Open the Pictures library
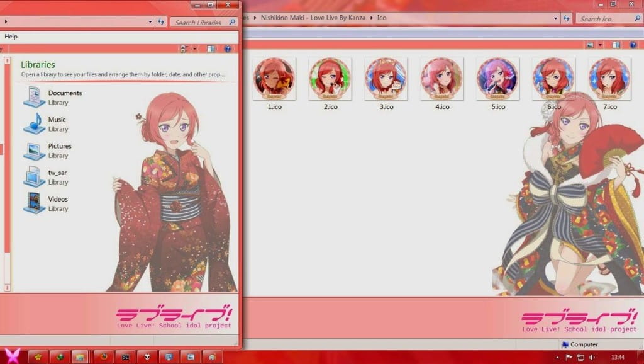The height and width of the screenshot is (364, 644). coord(60,145)
